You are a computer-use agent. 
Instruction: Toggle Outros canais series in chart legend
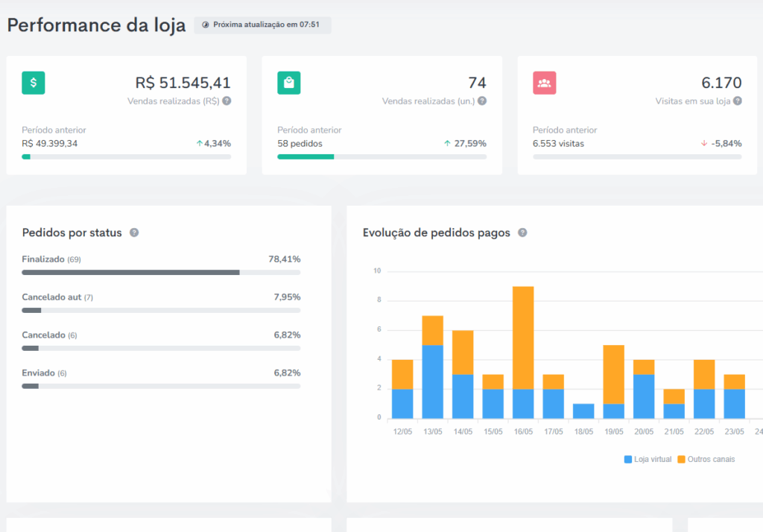pos(706,459)
